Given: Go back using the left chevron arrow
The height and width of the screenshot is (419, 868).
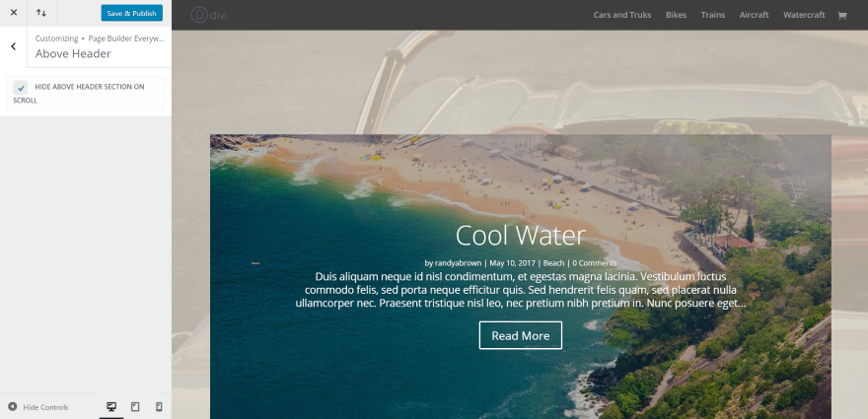Looking at the screenshot, I should pyautogui.click(x=13, y=46).
